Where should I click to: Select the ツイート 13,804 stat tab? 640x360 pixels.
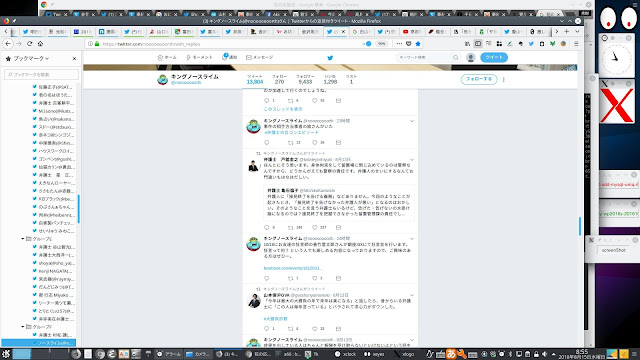pyautogui.click(x=255, y=79)
